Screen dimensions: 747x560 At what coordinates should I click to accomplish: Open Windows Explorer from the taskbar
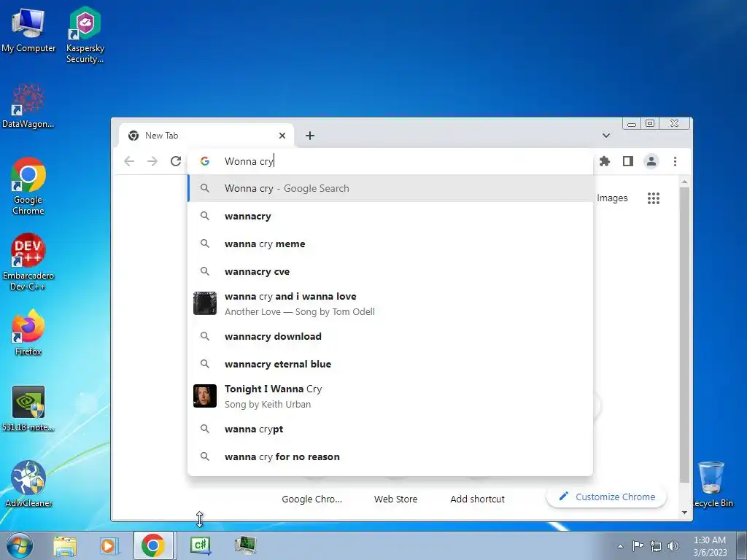[x=65, y=545]
